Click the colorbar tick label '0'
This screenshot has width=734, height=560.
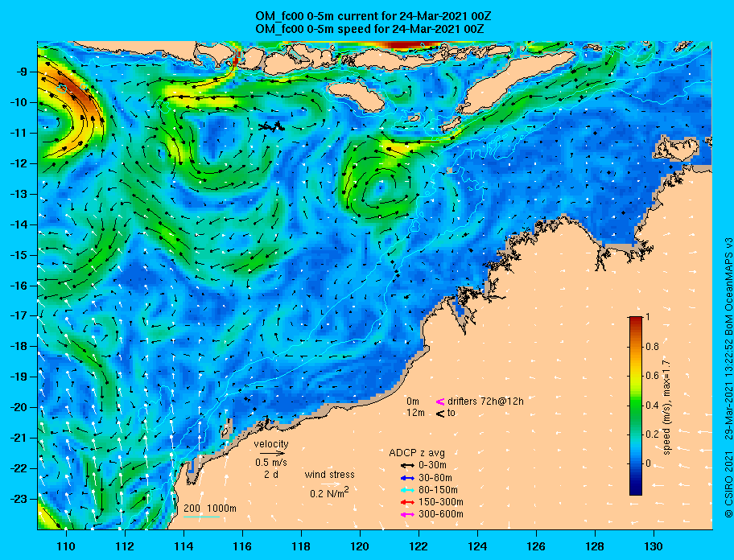pyautogui.click(x=648, y=463)
